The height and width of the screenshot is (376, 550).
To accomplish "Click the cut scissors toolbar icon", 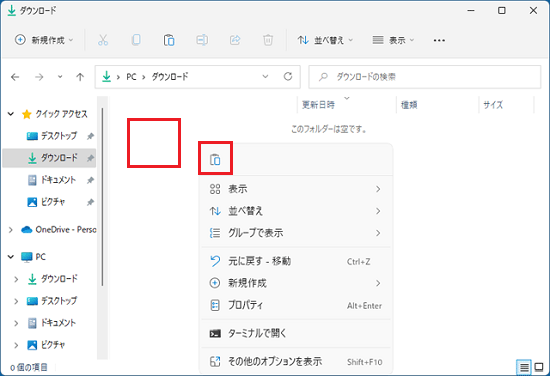I will (103, 40).
